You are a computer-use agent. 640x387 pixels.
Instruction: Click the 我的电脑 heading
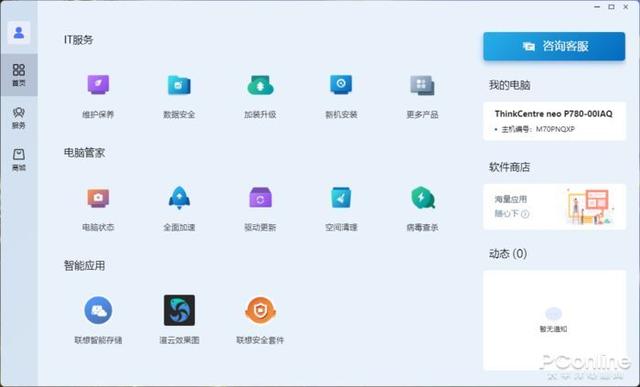pyautogui.click(x=509, y=85)
